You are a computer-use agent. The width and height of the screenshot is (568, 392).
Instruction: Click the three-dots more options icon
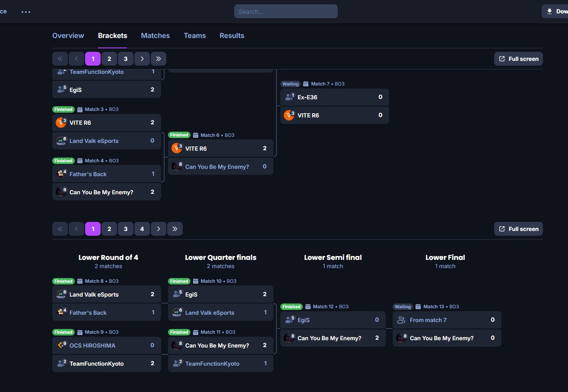26,12
